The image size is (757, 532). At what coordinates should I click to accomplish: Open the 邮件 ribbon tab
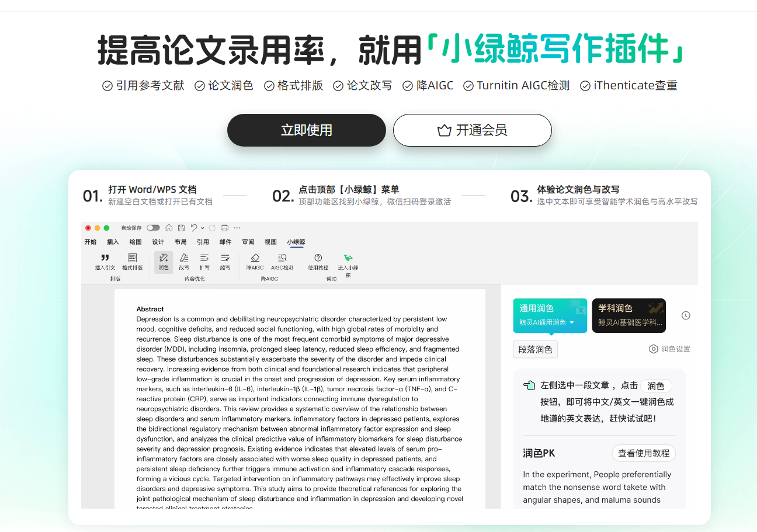click(x=225, y=242)
